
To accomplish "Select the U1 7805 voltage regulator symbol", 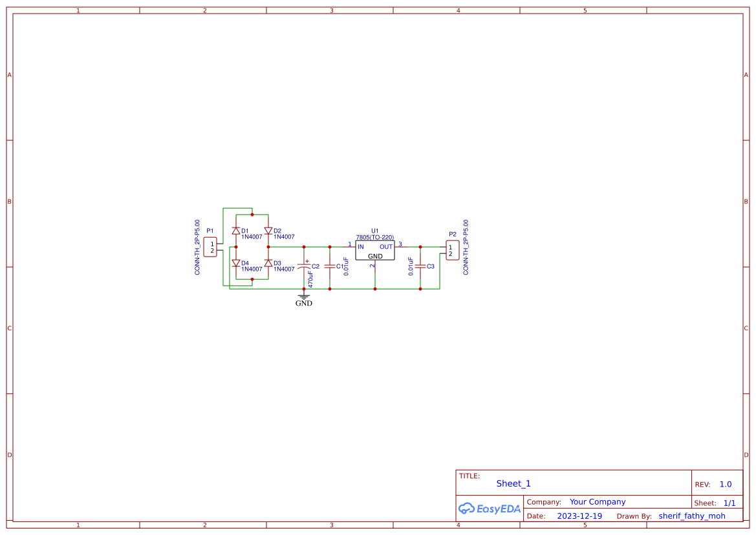I will [x=374, y=251].
